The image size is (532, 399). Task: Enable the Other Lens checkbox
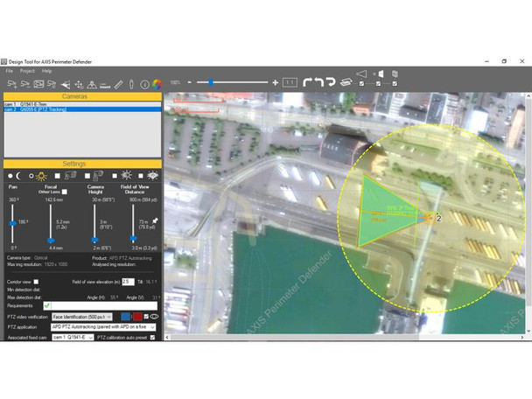coord(64,192)
